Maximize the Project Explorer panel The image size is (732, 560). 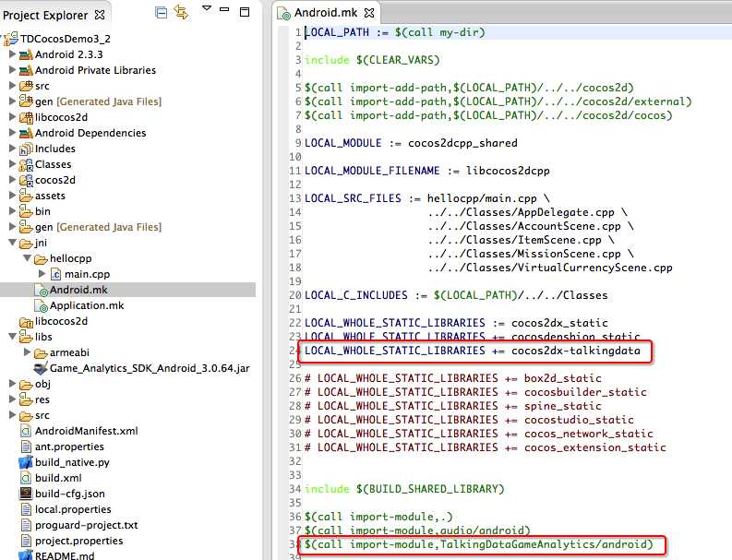pyautogui.click(x=245, y=12)
